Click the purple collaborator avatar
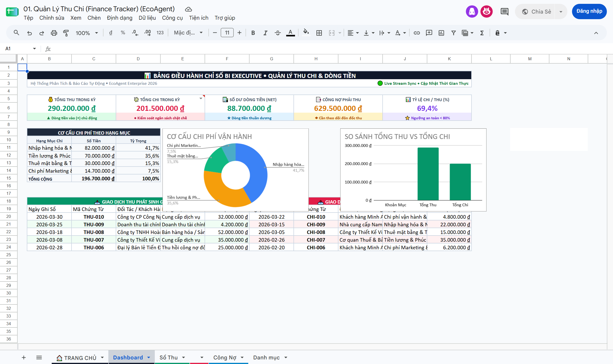Screen dimensions: 613x364 472,11
